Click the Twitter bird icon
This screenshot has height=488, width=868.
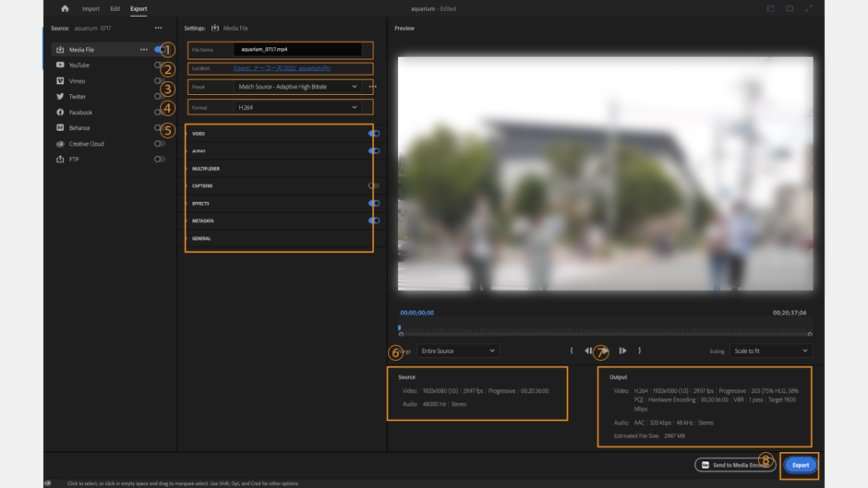[60, 97]
